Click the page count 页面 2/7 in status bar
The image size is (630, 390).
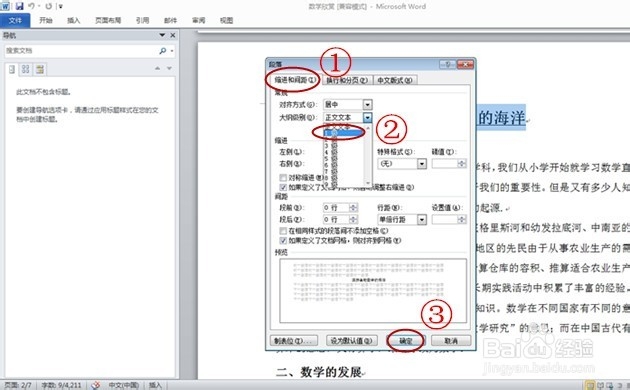point(18,385)
